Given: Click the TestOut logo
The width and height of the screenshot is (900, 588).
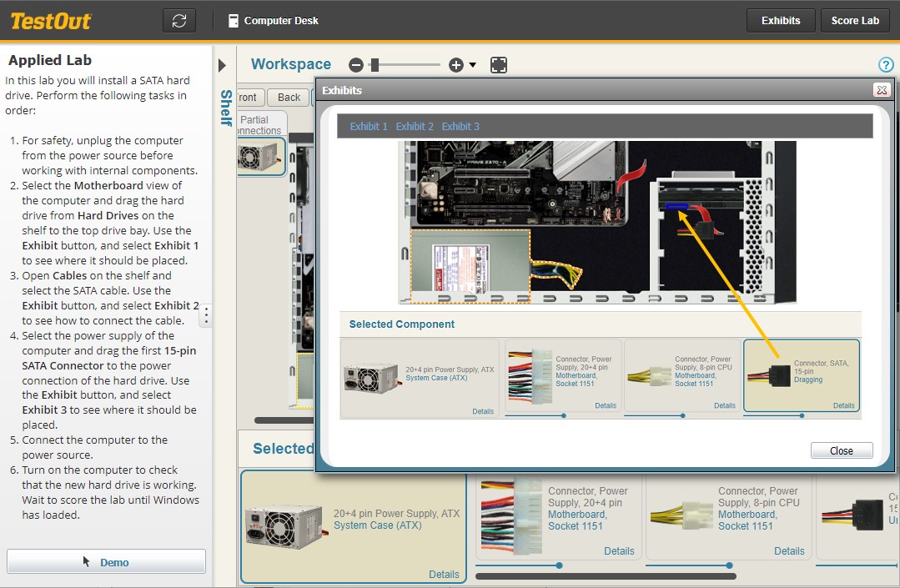Looking at the screenshot, I should pos(50,21).
